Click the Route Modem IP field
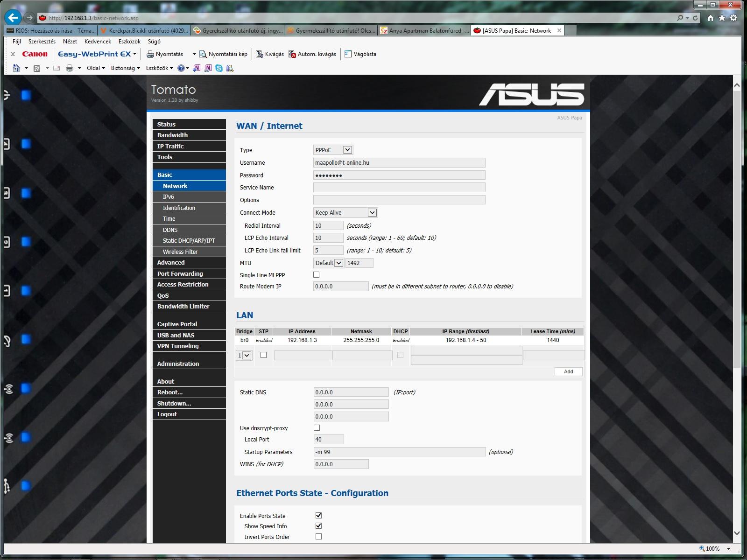This screenshot has height=560, width=747. [x=341, y=287]
